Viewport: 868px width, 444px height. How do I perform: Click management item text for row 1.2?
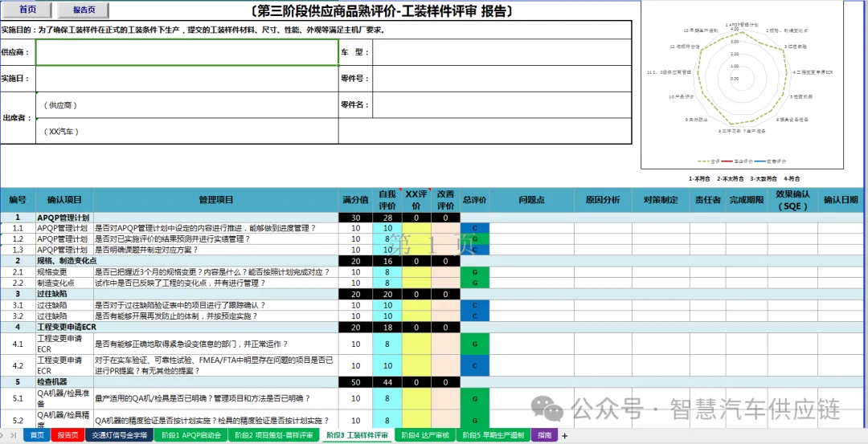174,239
